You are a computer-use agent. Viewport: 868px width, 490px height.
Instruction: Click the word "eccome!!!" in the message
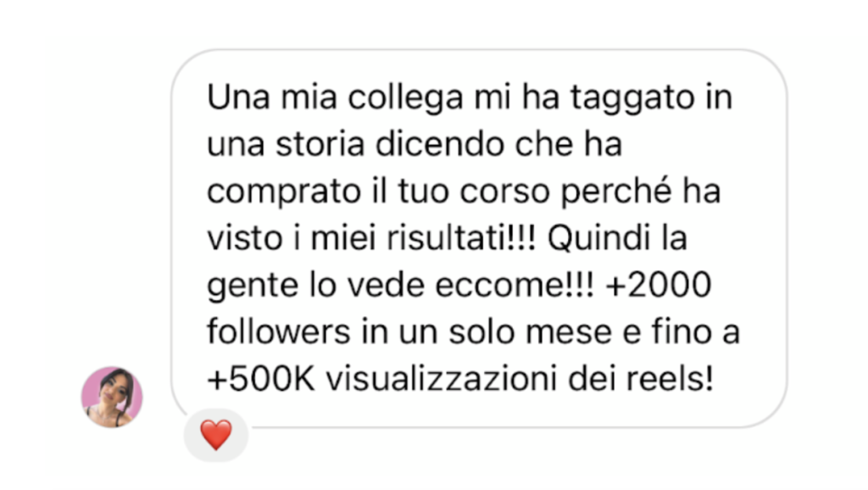[x=515, y=286]
